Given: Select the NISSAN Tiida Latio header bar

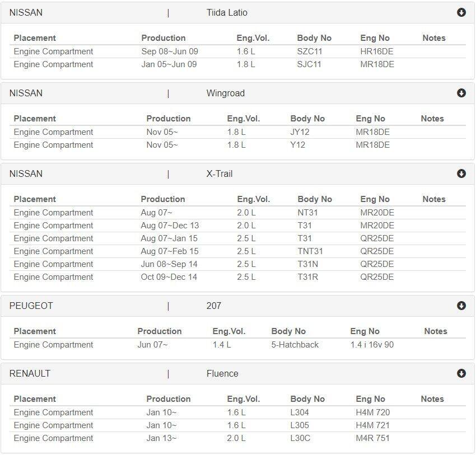Looking at the screenshot, I should 237,13.
